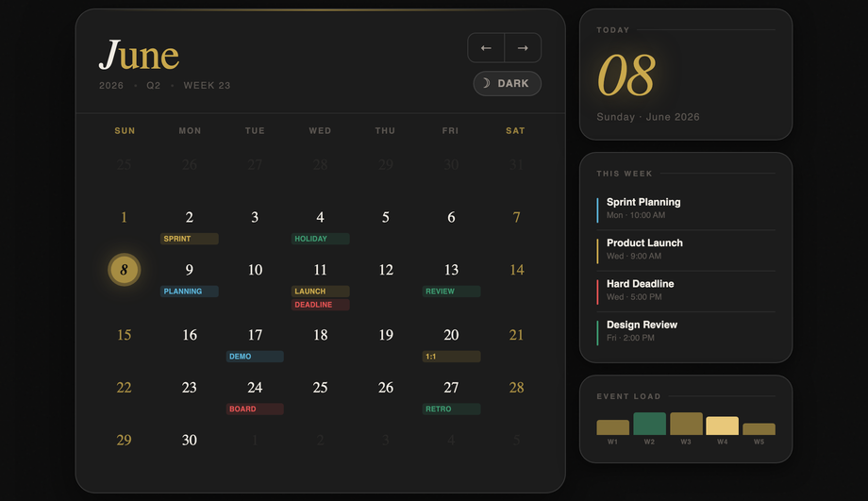Screen dimensions: 868x501
Task: Select Saturday June 21
Action: click(516, 336)
